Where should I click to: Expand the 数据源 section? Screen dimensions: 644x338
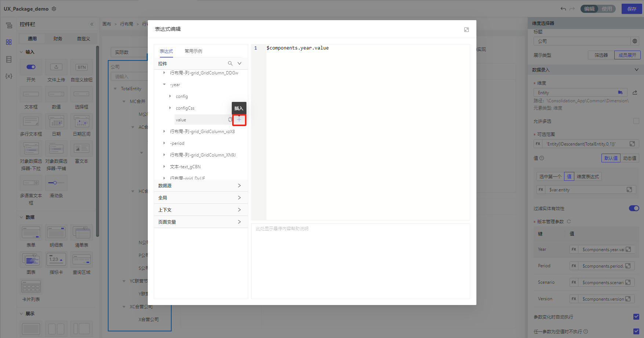tap(201, 186)
